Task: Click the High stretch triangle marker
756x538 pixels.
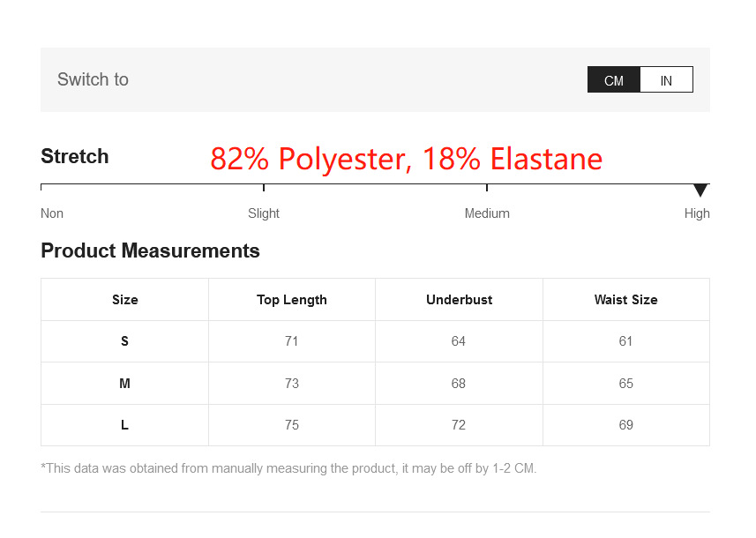Action: pos(700,191)
